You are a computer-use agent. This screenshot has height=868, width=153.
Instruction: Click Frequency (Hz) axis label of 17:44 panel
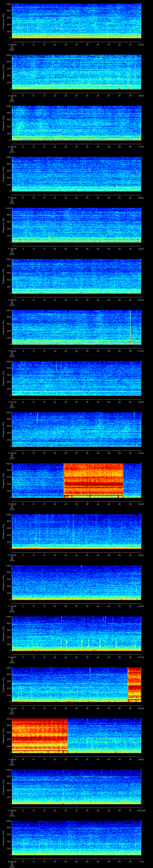click(x=3, y=21)
